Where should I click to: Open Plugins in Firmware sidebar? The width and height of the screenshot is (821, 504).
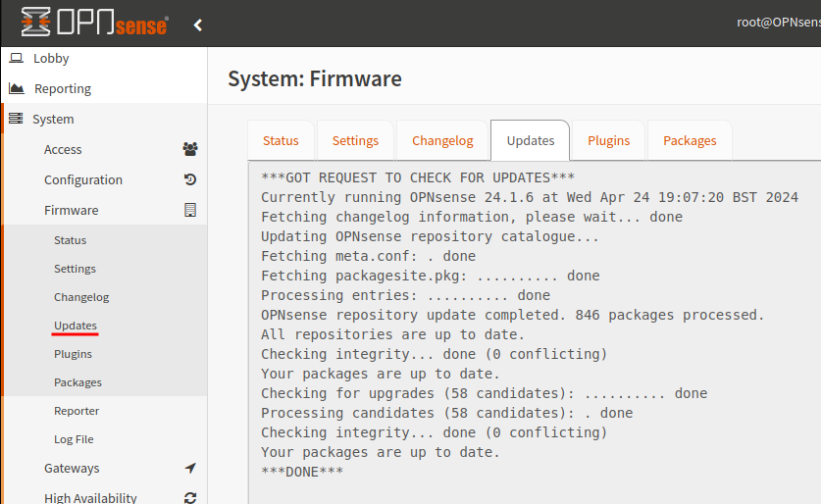(x=73, y=354)
